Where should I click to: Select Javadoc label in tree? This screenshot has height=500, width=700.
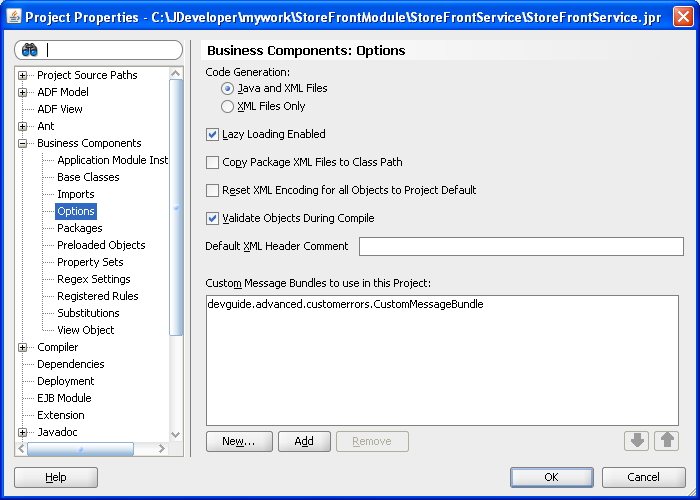coord(57,432)
